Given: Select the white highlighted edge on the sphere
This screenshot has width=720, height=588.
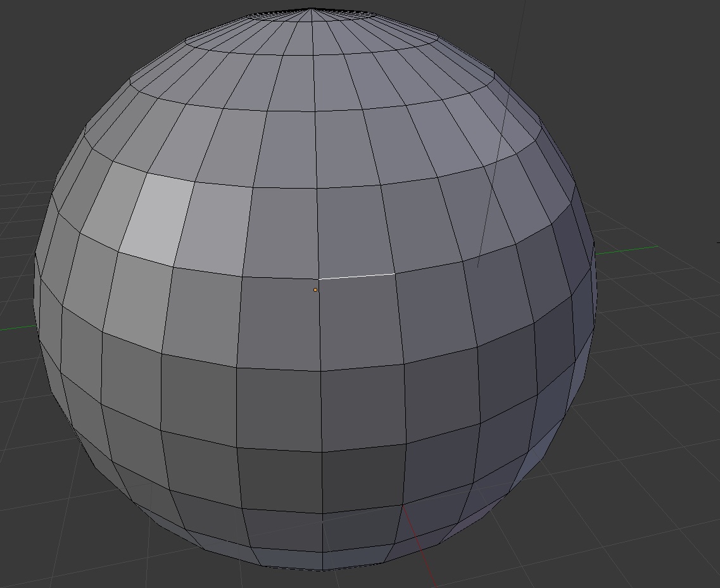Looking at the screenshot, I should (357, 277).
